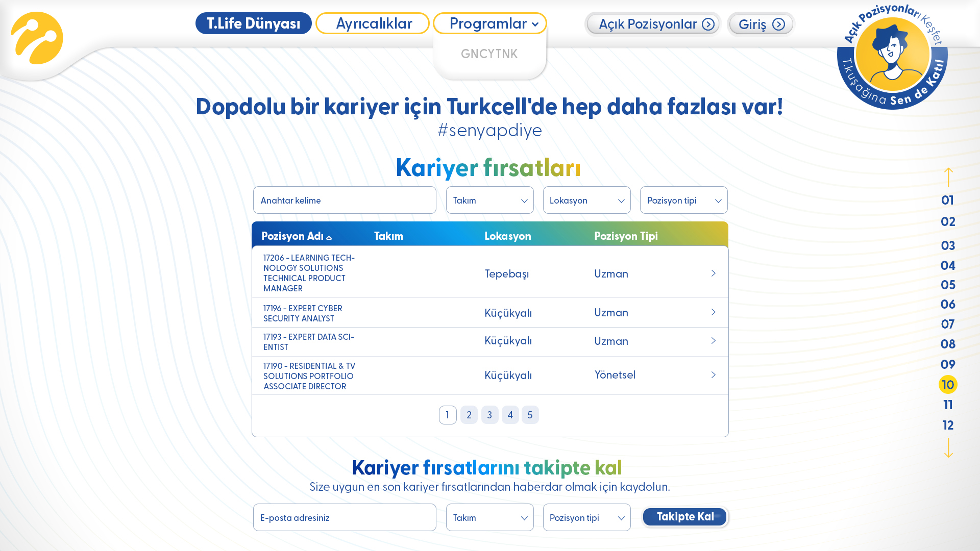Click the down arrow below section 12

[x=948, y=448]
